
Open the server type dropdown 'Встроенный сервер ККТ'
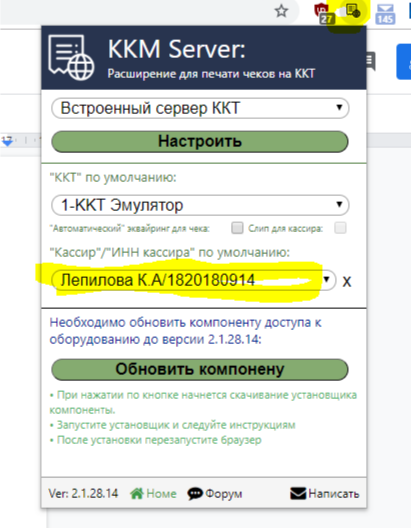200,108
